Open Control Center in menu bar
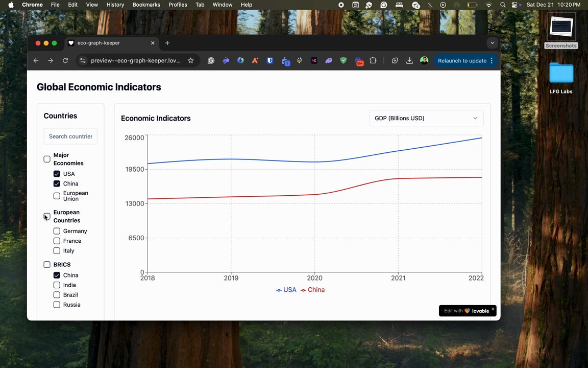 click(x=514, y=5)
